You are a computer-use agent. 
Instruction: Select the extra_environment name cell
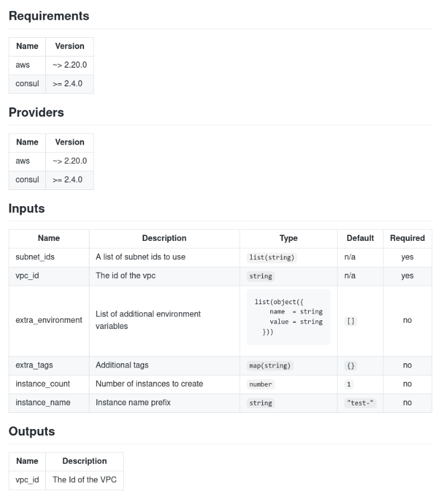[x=48, y=320]
